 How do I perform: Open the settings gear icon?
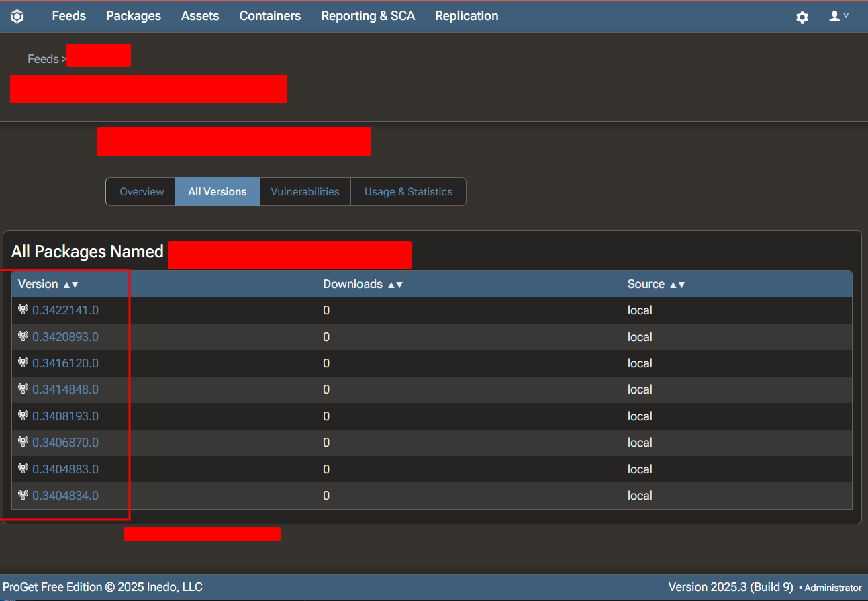coord(802,17)
